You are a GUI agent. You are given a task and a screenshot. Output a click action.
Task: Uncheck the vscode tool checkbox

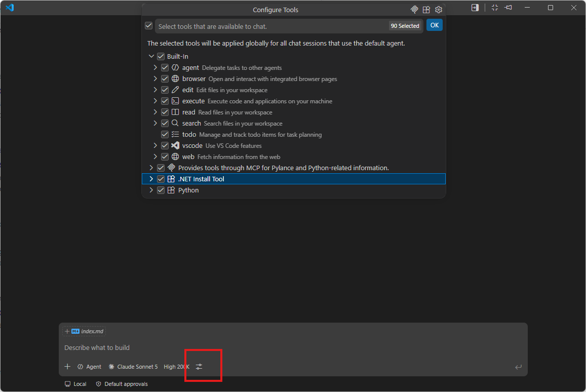tap(165, 145)
